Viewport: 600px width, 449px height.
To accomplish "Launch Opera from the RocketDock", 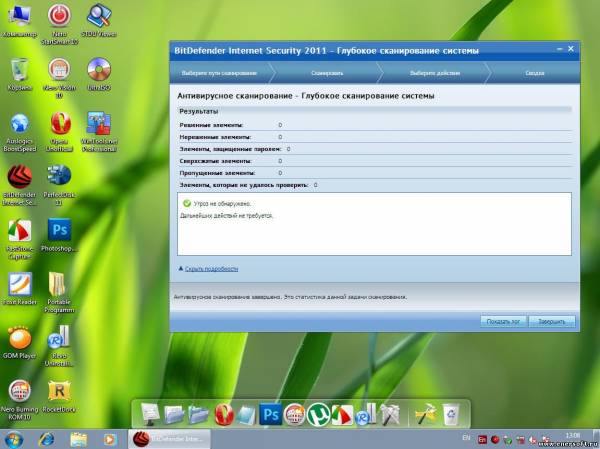I will click(x=223, y=415).
